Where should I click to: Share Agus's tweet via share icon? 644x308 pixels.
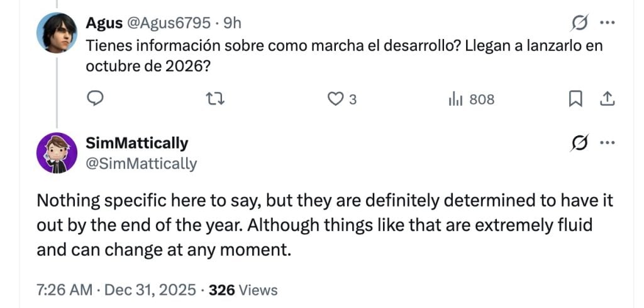click(608, 99)
